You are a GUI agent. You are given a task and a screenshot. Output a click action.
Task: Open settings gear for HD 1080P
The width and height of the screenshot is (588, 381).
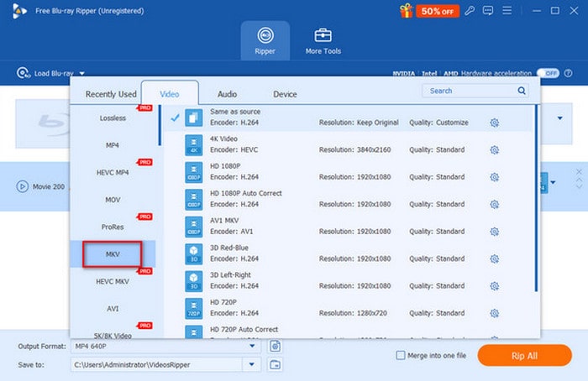(x=494, y=177)
